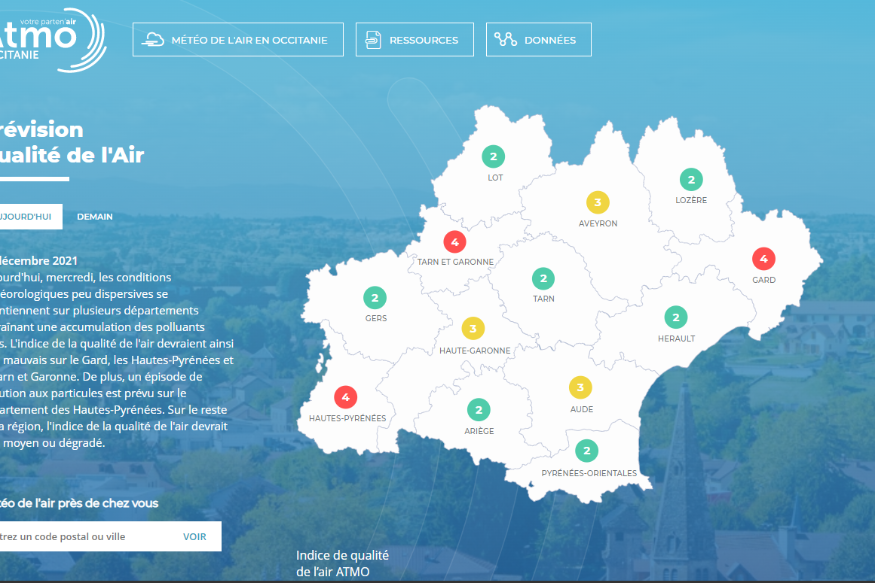Image resolution: width=875 pixels, height=583 pixels.
Task: Switch to the Demain forecast tab
Action: [x=95, y=216]
